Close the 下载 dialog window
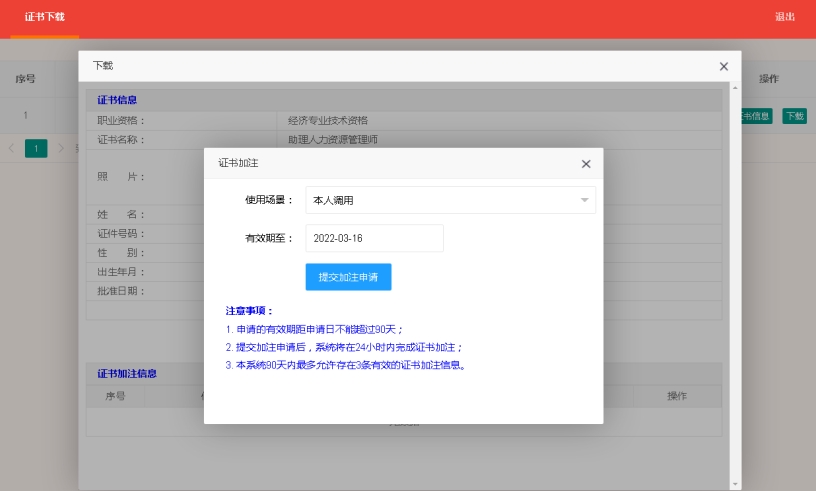The height and width of the screenshot is (491, 816). [x=724, y=66]
